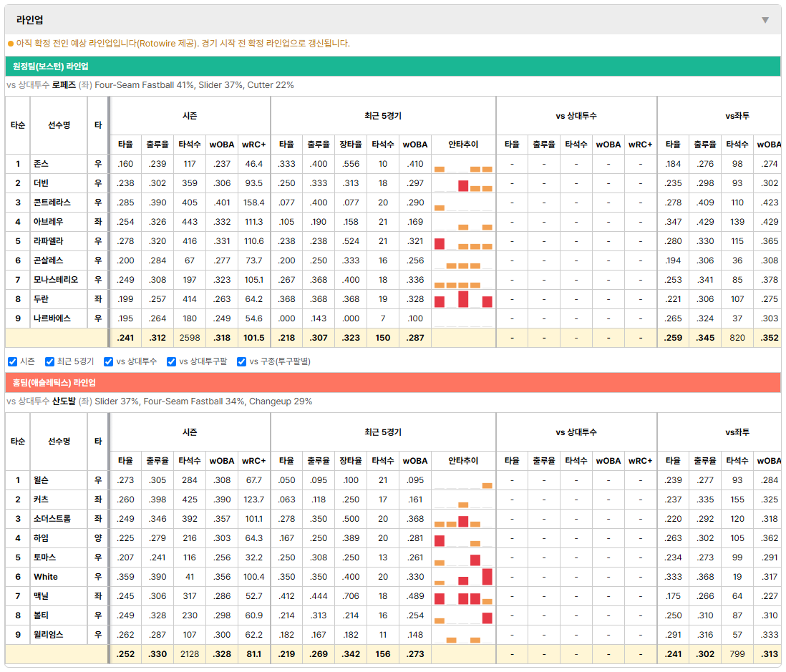Click White's hit trend bar chart
The width and height of the screenshot is (786, 672).
[x=463, y=577]
